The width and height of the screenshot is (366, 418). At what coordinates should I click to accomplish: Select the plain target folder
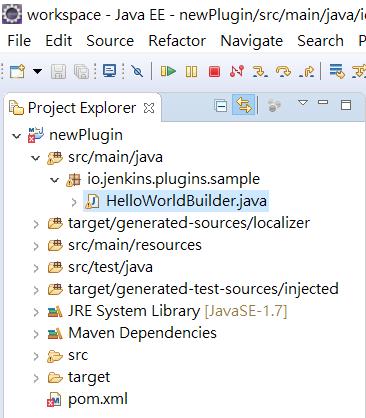89,377
